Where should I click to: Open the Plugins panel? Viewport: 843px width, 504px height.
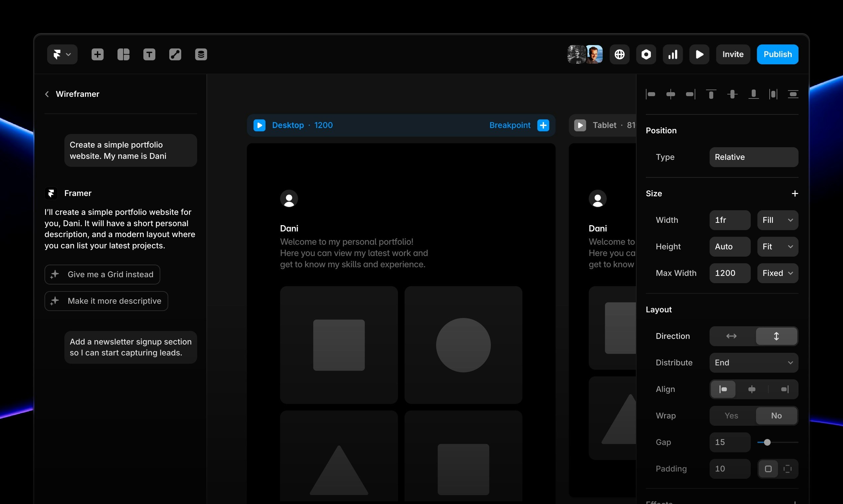pyautogui.click(x=646, y=54)
